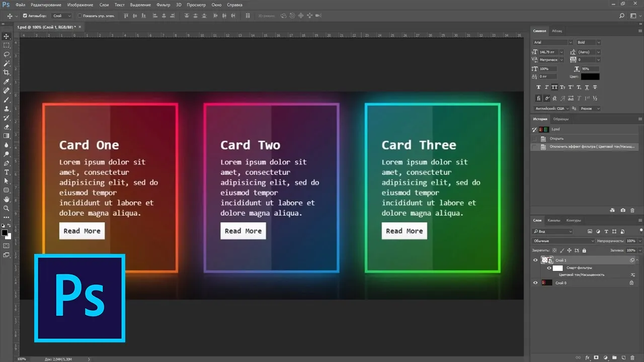Create a new adjustment layer icon

point(605,357)
